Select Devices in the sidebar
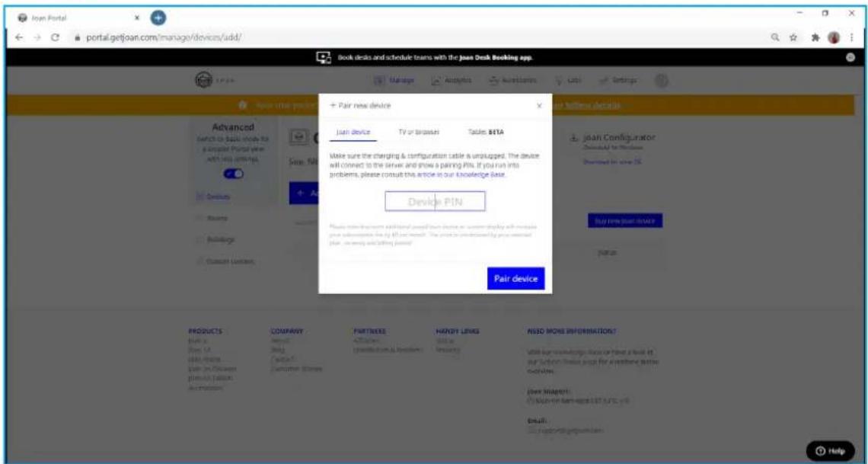The image size is (868, 464). coord(214,197)
